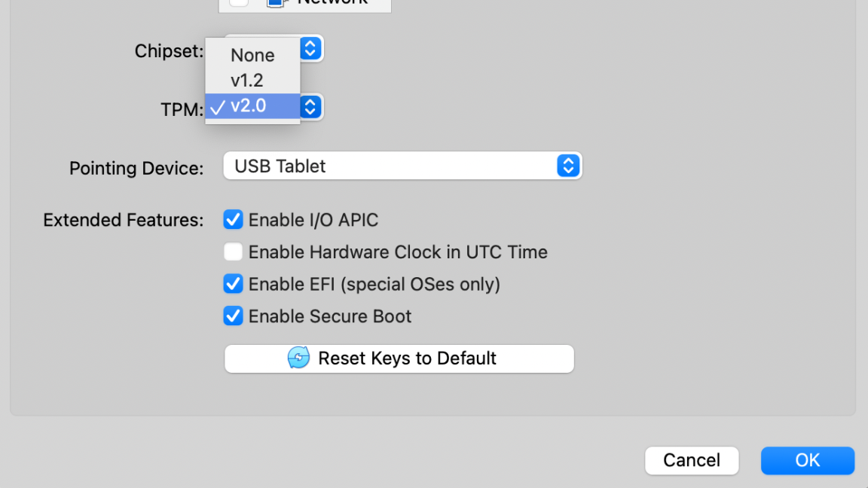Click the Reset Keys circular arrow icon
Screen dimensions: 868x488
pos(298,358)
